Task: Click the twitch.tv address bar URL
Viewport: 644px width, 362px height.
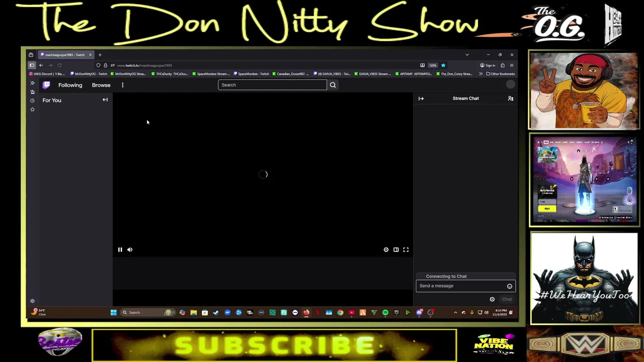Action: [144, 65]
